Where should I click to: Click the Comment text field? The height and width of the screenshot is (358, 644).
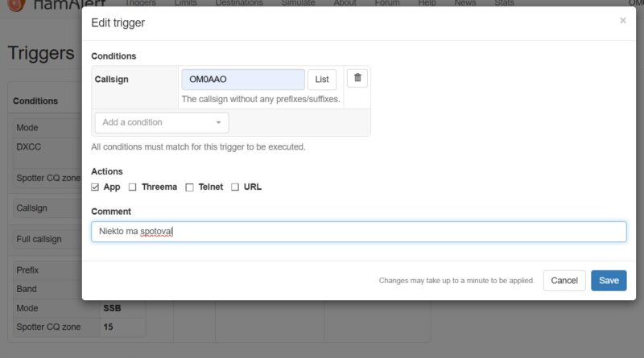[x=358, y=232]
